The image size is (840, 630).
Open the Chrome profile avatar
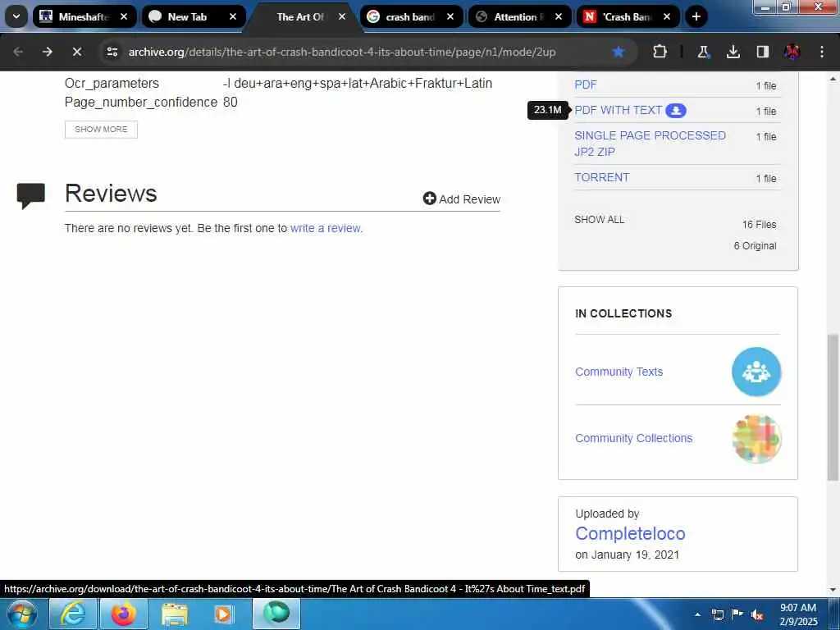pos(792,52)
